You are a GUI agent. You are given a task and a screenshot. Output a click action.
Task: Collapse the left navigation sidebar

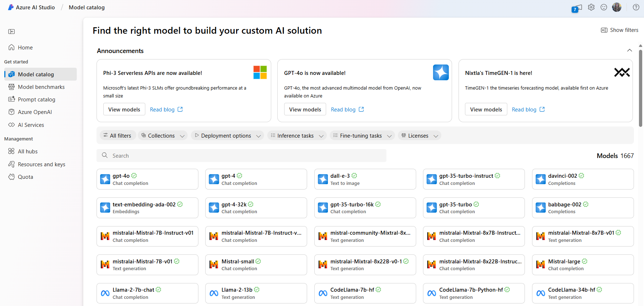coord(11,32)
